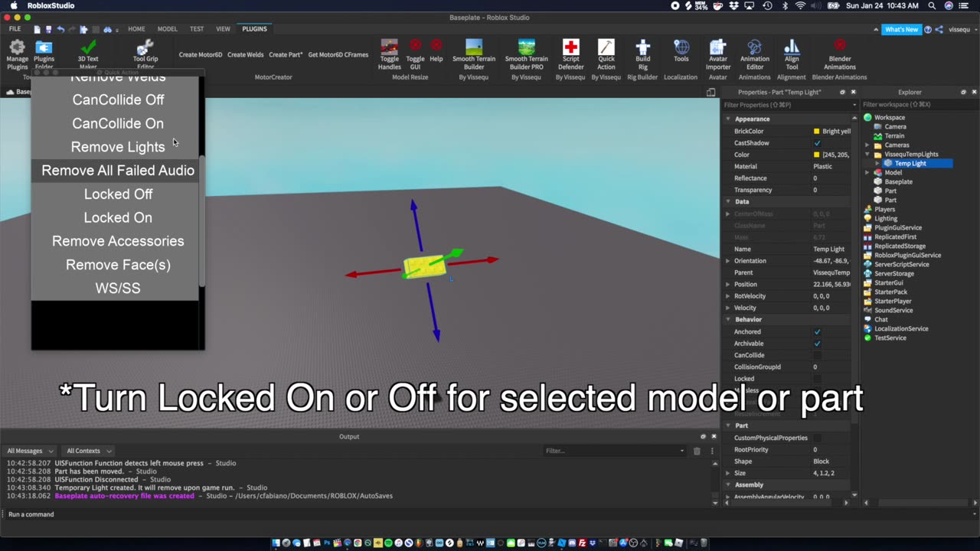Toggle Handles in Model Resize

[390, 54]
